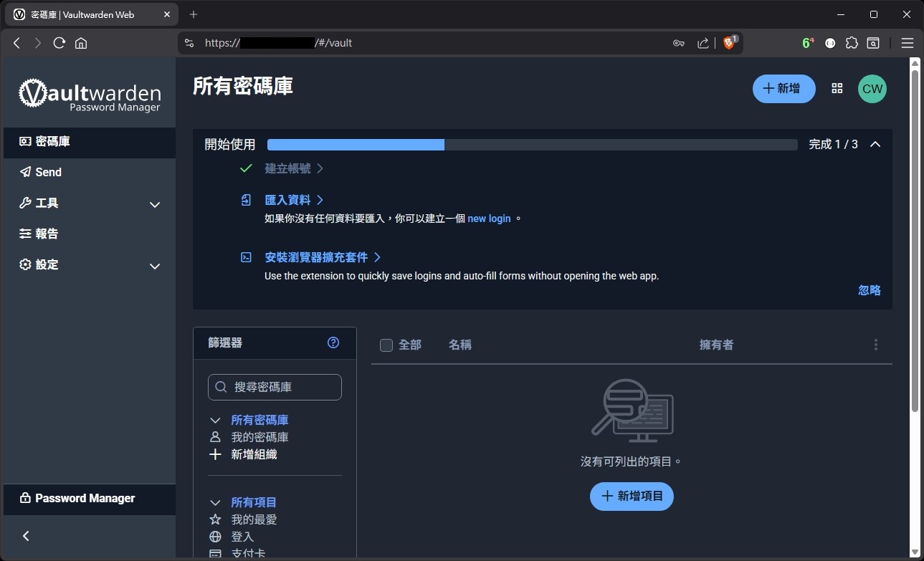Open a new tab with plus button
Image resolution: width=924 pixels, height=561 pixels.
pos(194,14)
